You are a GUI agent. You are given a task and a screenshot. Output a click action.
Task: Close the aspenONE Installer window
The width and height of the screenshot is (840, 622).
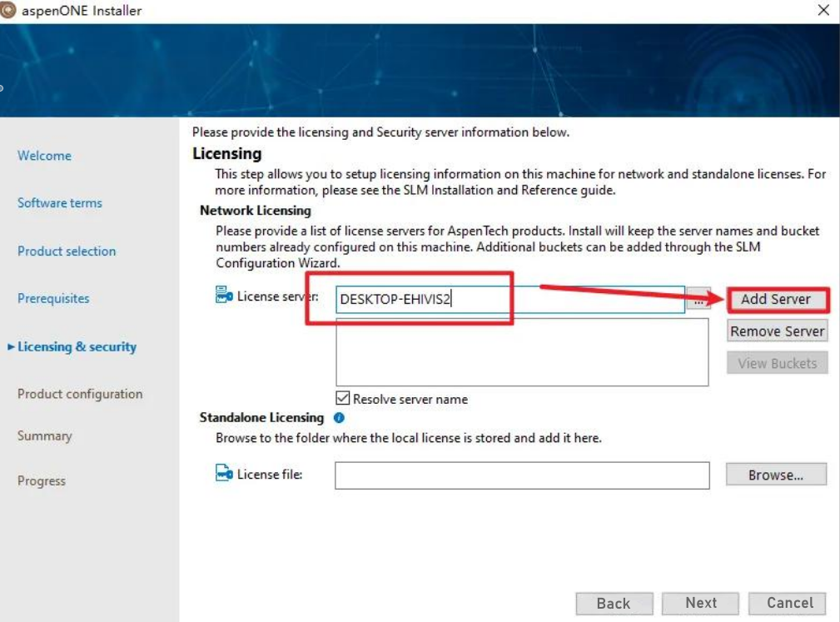click(823, 10)
